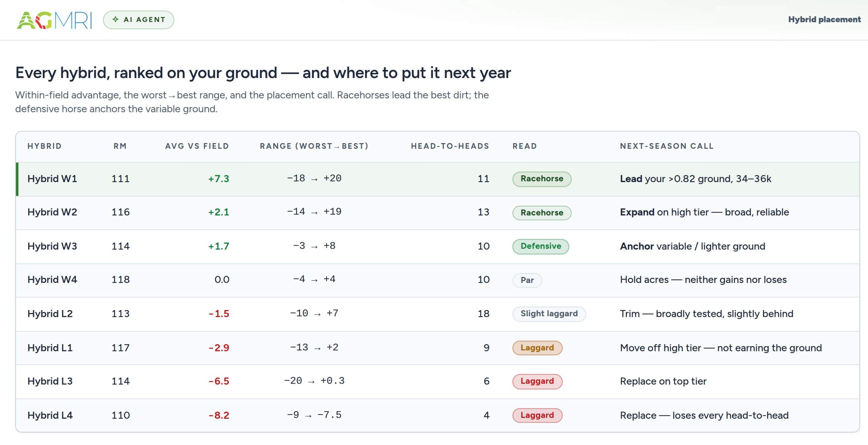The image size is (868, 445).
Task: Click the −20 → +0.3 range cell
Action: click(x=314, y=381)
